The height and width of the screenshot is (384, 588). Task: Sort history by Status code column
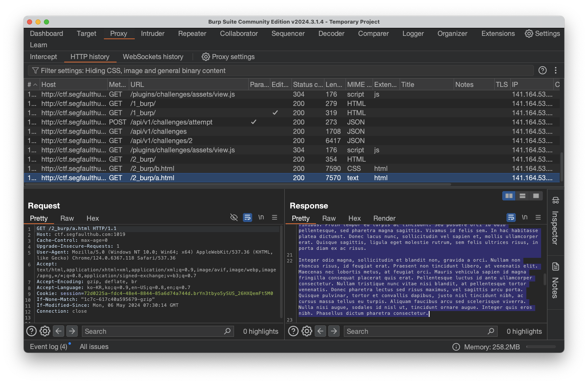(308, 84)
